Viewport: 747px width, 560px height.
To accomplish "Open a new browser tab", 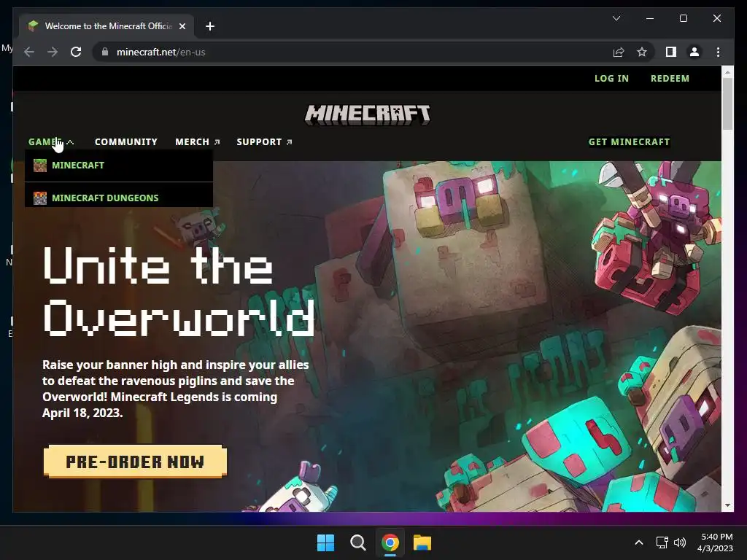I will (209, 26).
